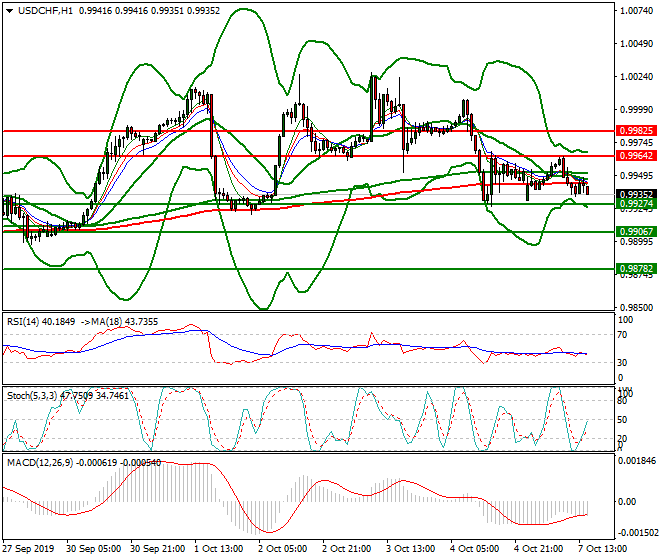The height and width of the screenshot is (560, 660).
Task: Select the 7 Oct 13:00 time axis label
Action: 602,549
